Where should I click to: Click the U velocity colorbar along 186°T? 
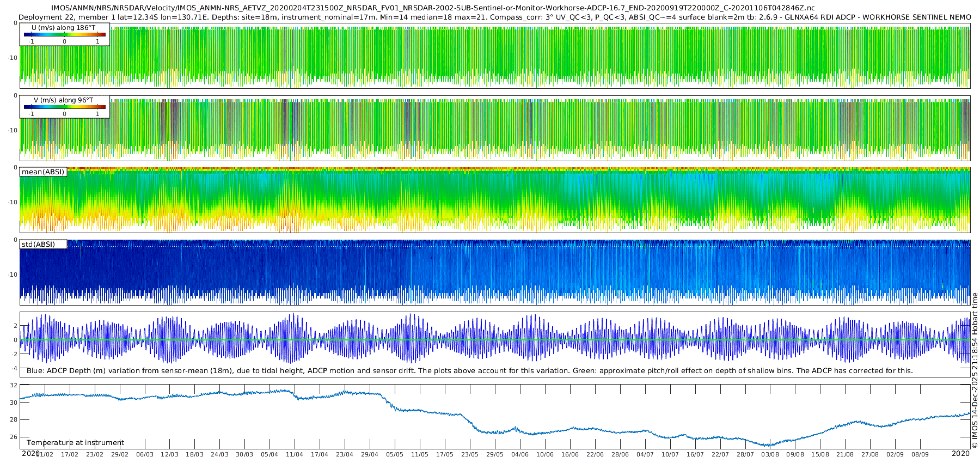[65, 34]
